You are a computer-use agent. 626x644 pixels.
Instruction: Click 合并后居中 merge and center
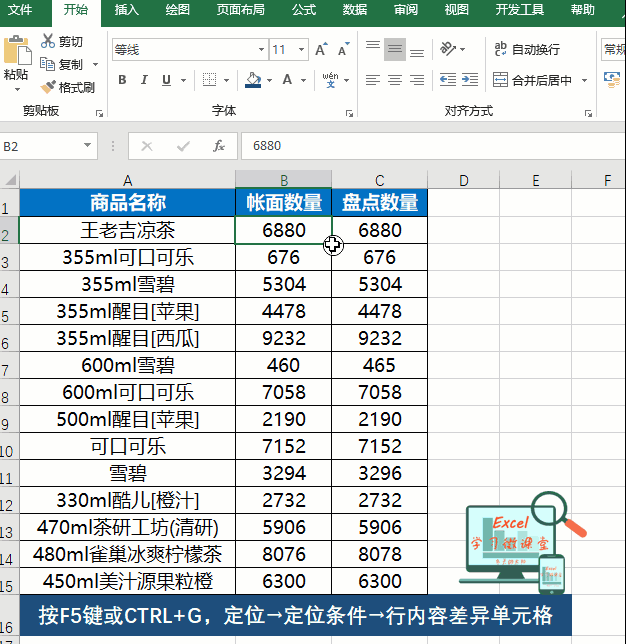[532, 80]
